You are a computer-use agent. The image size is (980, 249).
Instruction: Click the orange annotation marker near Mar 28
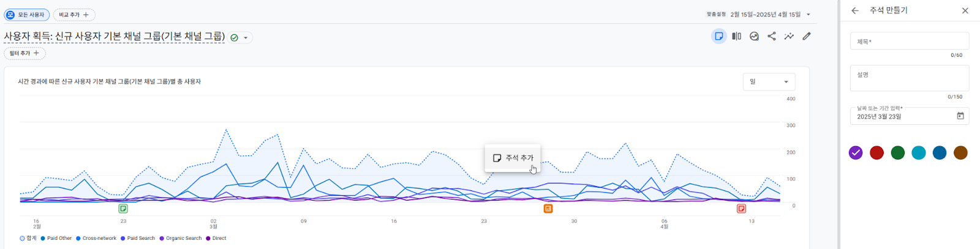pyautogui.click(x=548, y=209)
